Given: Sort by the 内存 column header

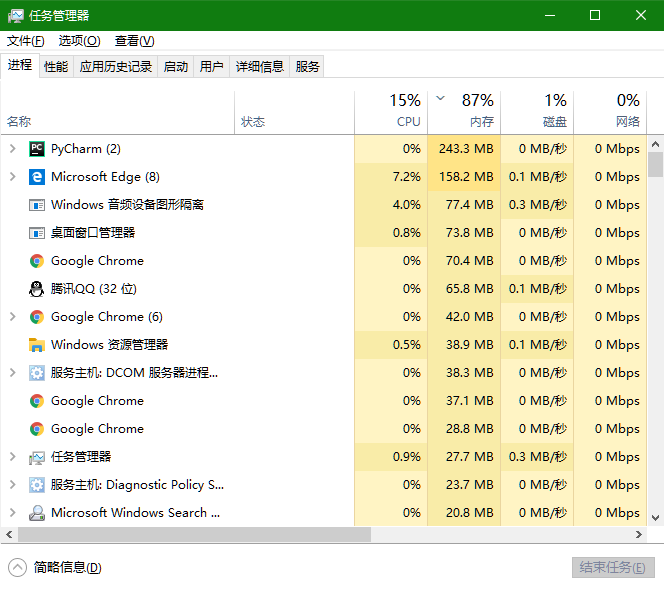Looking at the screenshot, I should coord(464,112).
